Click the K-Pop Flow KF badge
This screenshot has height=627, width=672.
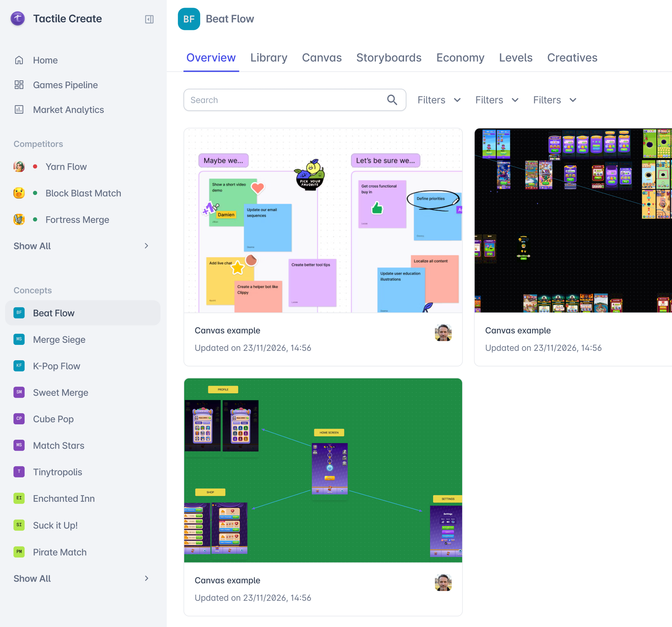19,366
